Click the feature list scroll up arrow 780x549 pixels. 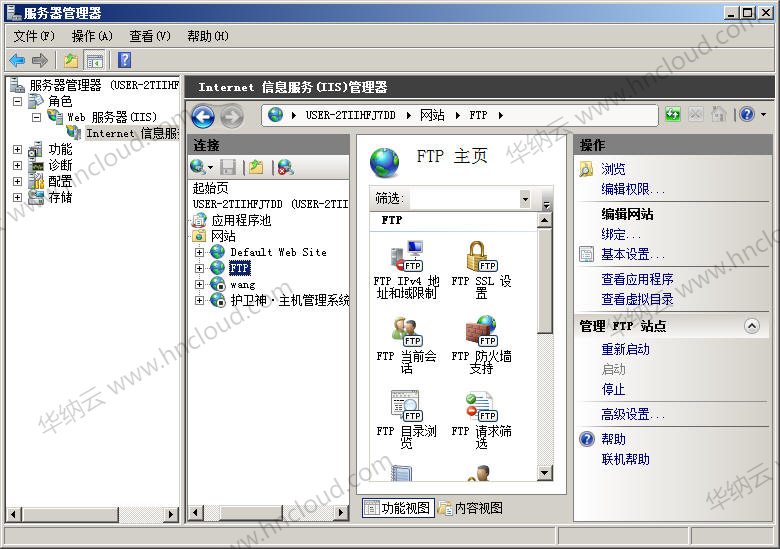click(545, 220)
